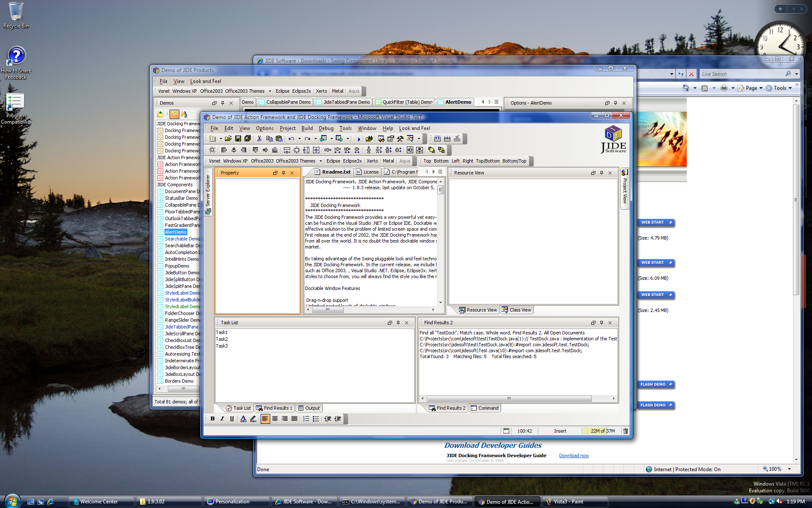
Task: Click the Find in Files binoculars-folder icon
Action: point(369,138)
